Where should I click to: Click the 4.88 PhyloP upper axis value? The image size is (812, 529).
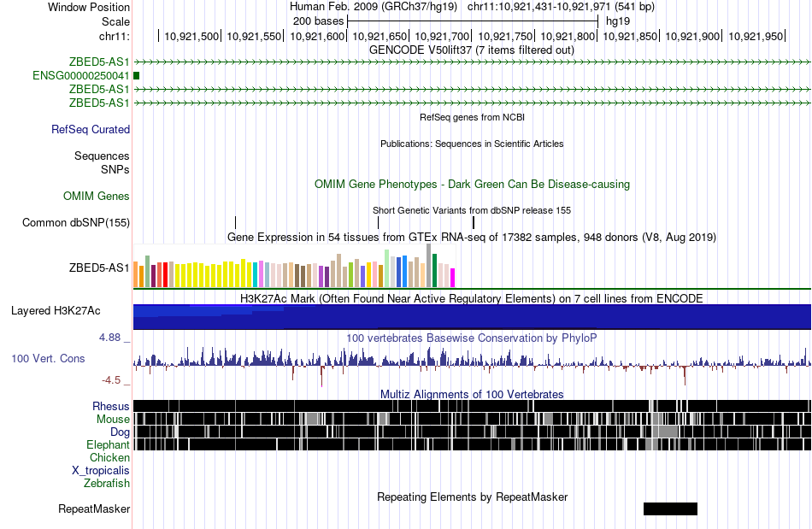(x=109, y=338)
